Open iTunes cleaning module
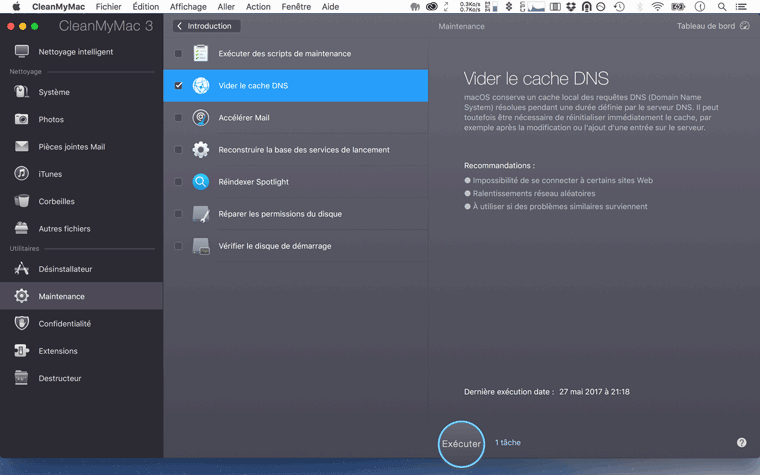The height and width of the screenshot is (475, 760). (x=81, y=174)
